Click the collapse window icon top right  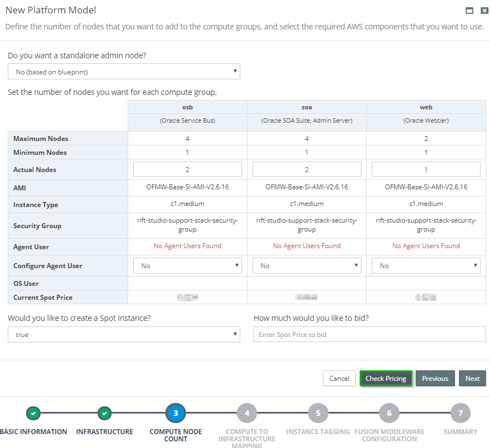point(468,10)
